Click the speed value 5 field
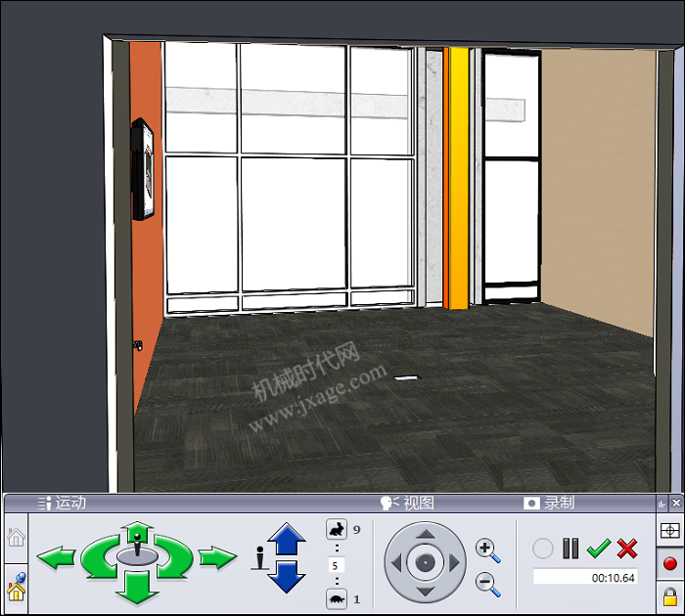This screenshot has height=616, width=685. (337, 566)
